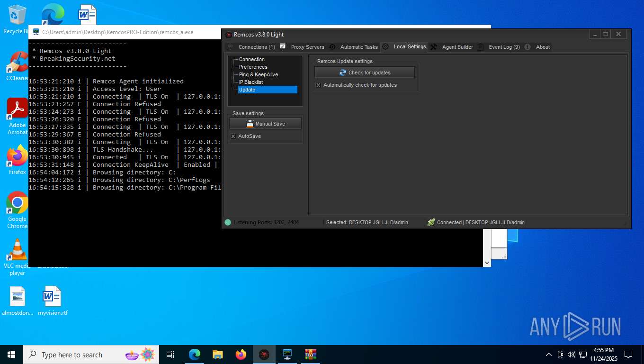Open Task View on the taskbar
The width and height of the screenshot is (644, 364).
click(170, 355)
